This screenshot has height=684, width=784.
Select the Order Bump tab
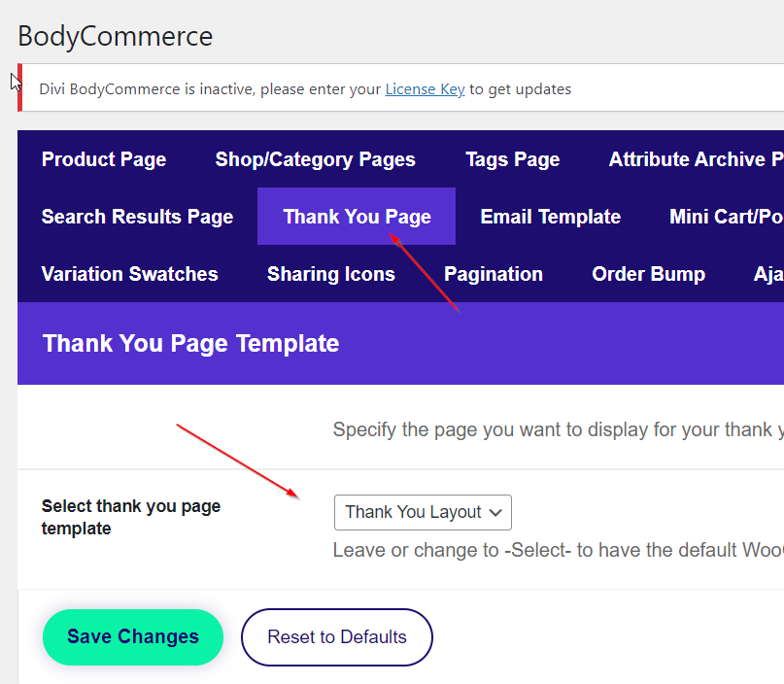tap(648, 274)
